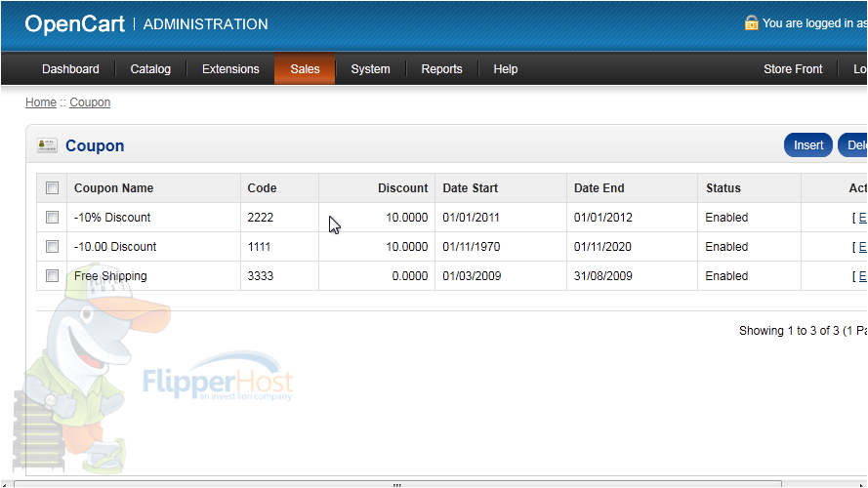The height and width of the screenshot is (488, 868).
Task: Toggle the select-all checkbox in table header
Action: coord(52,188)
